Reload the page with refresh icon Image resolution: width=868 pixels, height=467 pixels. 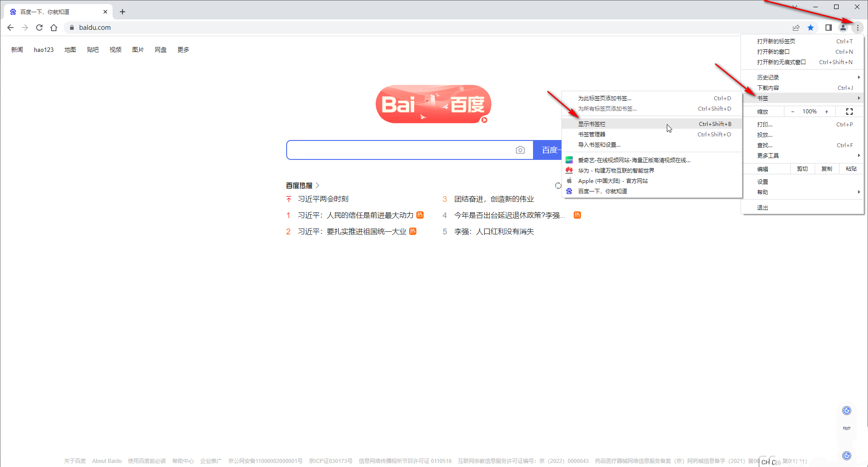39,28
